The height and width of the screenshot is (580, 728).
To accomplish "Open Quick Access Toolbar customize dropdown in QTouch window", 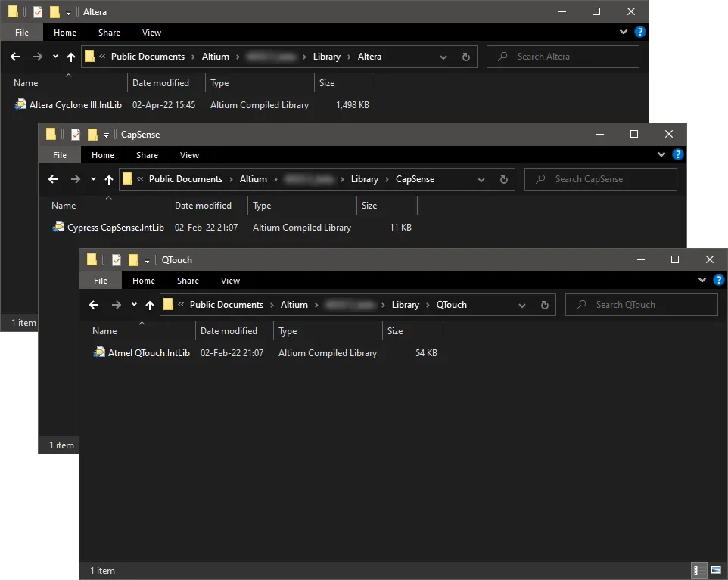I will click(147, 261).
